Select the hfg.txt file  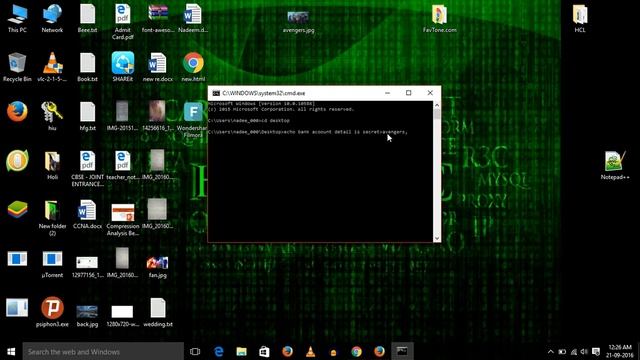click(x=87, y=116)
